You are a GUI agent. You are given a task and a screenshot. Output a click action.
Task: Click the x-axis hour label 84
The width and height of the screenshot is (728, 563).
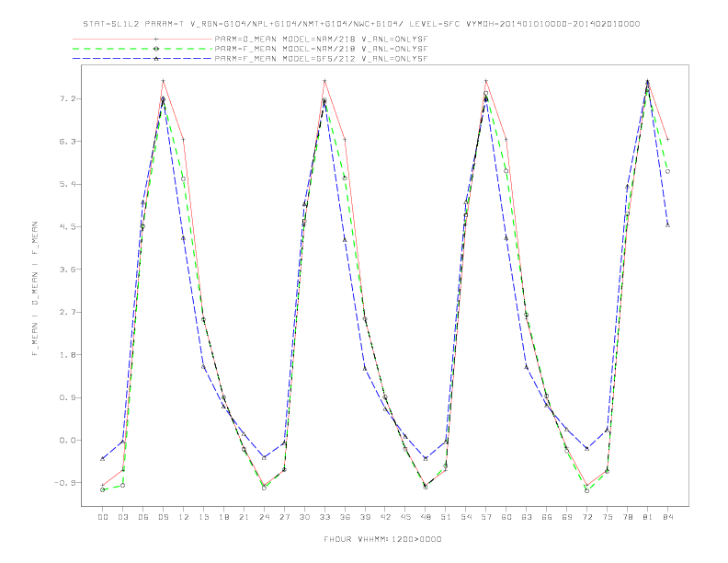[x=668, y=517]
